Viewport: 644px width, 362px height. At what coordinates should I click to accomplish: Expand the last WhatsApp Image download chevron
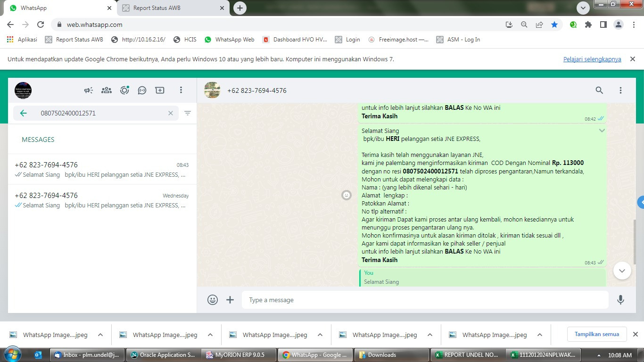(x=540, y=335)
